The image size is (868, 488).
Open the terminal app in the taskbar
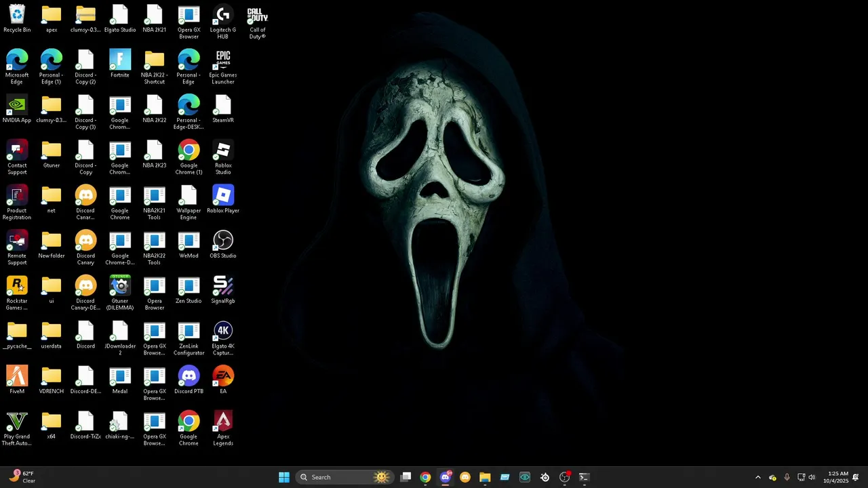(584, 477)
